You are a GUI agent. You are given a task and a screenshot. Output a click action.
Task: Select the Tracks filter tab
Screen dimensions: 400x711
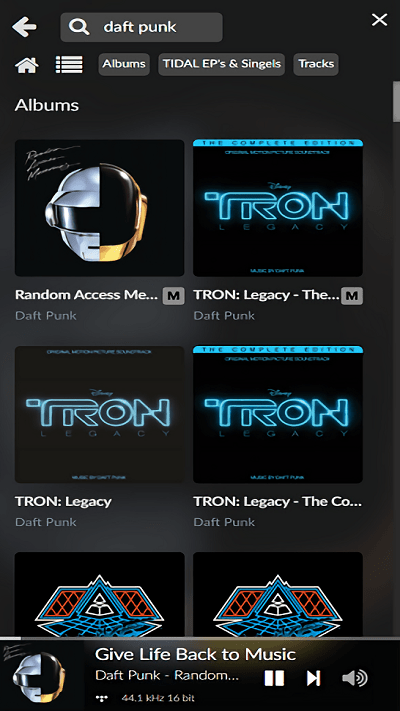point(316,64)
